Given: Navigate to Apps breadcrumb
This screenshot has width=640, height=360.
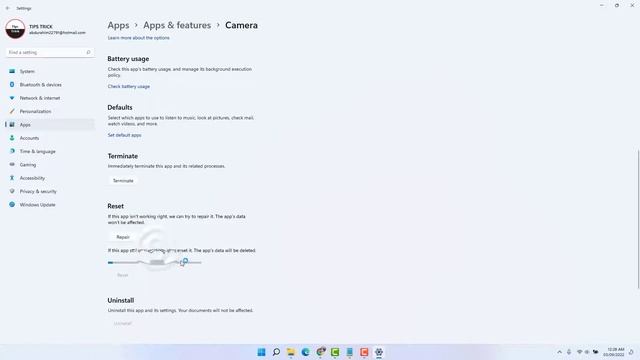Looking at the screenshot, I should click(x=118, y=25).
